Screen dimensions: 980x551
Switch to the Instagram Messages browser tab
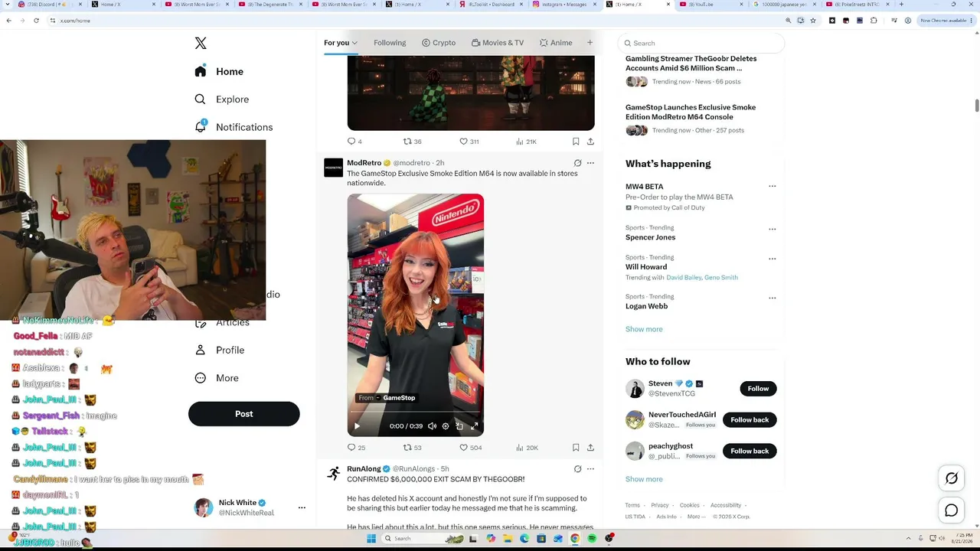click(x=564, y=5)
